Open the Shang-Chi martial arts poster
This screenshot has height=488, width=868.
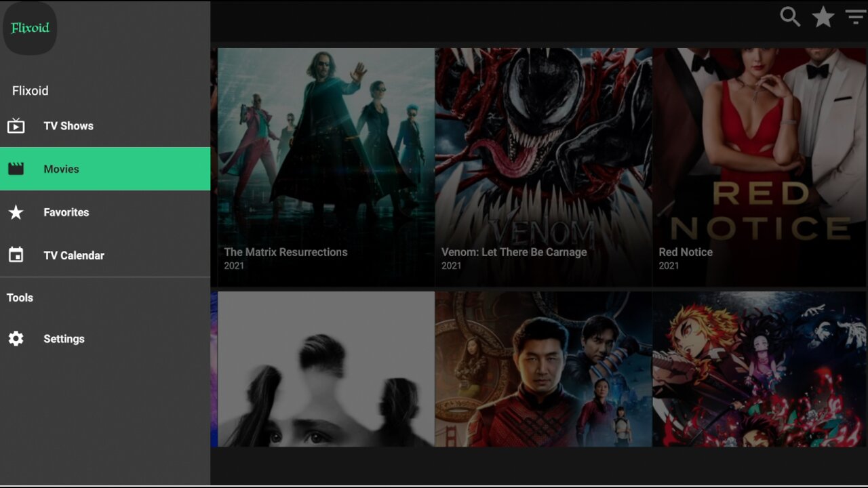pos(543,369)
